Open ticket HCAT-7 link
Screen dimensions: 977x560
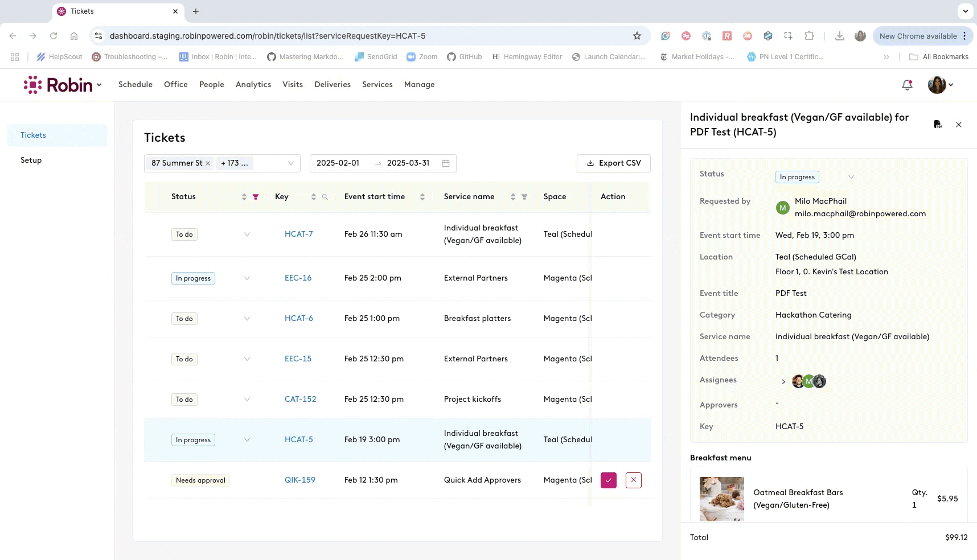[x=299, y=234]
